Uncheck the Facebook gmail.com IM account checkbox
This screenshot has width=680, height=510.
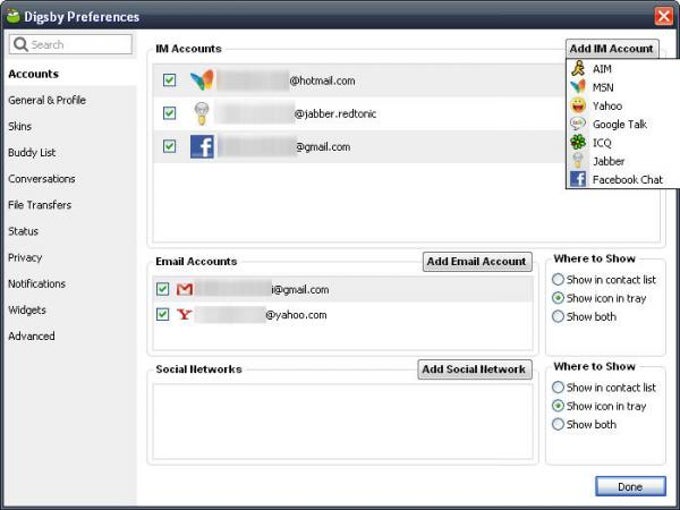pyautogui.click(x=169, y=146)
